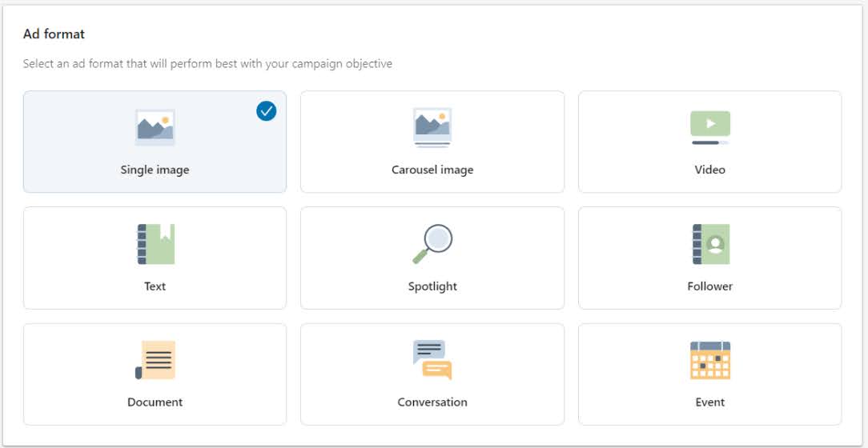Click the Event calendar icon
This screenshot has width=868, height=448.
click(x=710, y=360)
